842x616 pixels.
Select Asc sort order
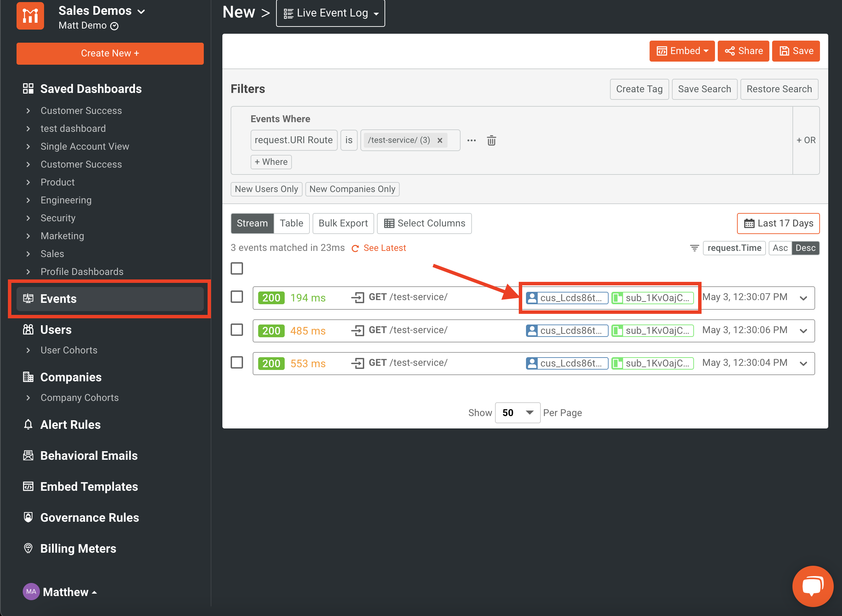780,248
